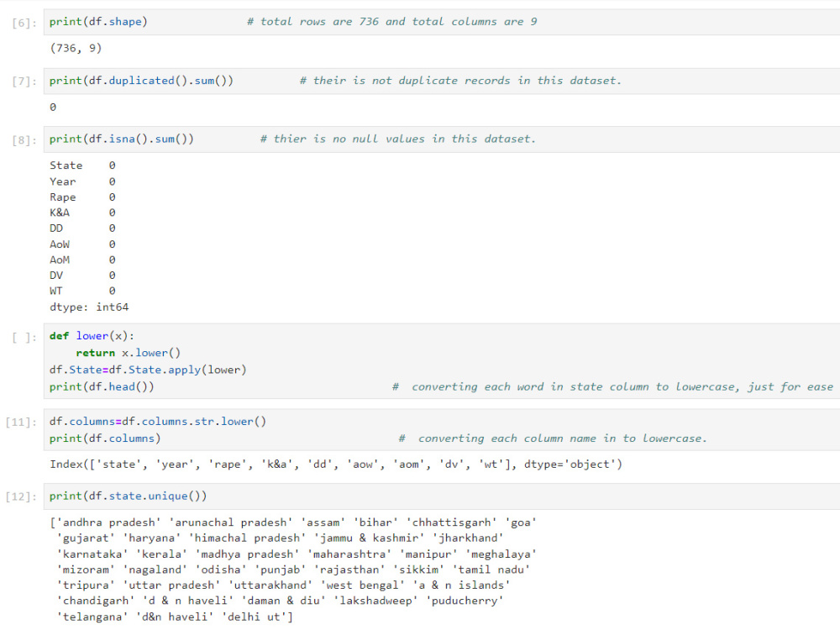This screenshot has width=840, height=630.
Task: Click the 'DV 0' output row
Action: click(x=82, y=276)
